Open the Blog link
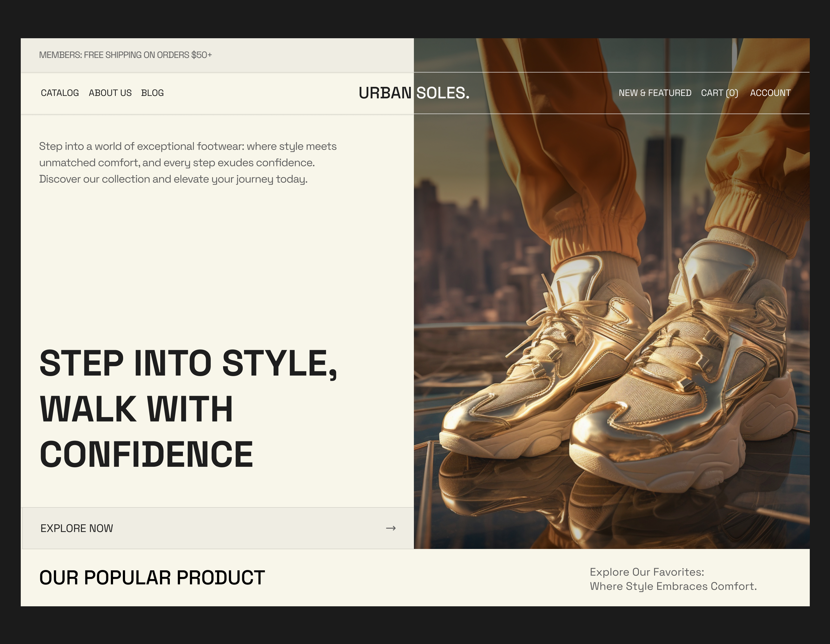 (x=152, y=93)
